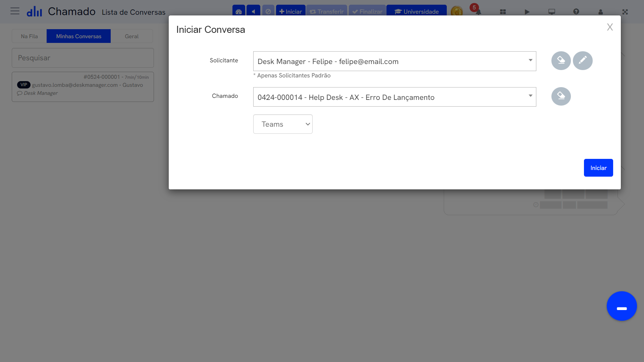This screenshot has width=644, height=362.
Task: Expand the Solicitante dropdown field
Action: [530, 61]
